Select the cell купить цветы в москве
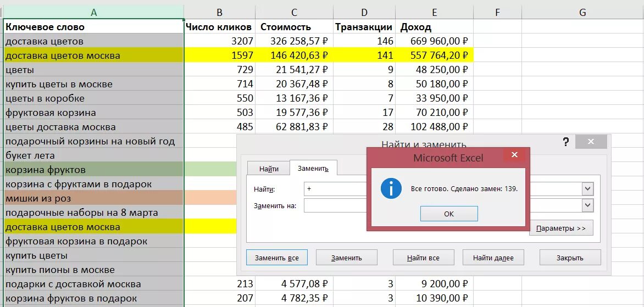 [93, 84]
